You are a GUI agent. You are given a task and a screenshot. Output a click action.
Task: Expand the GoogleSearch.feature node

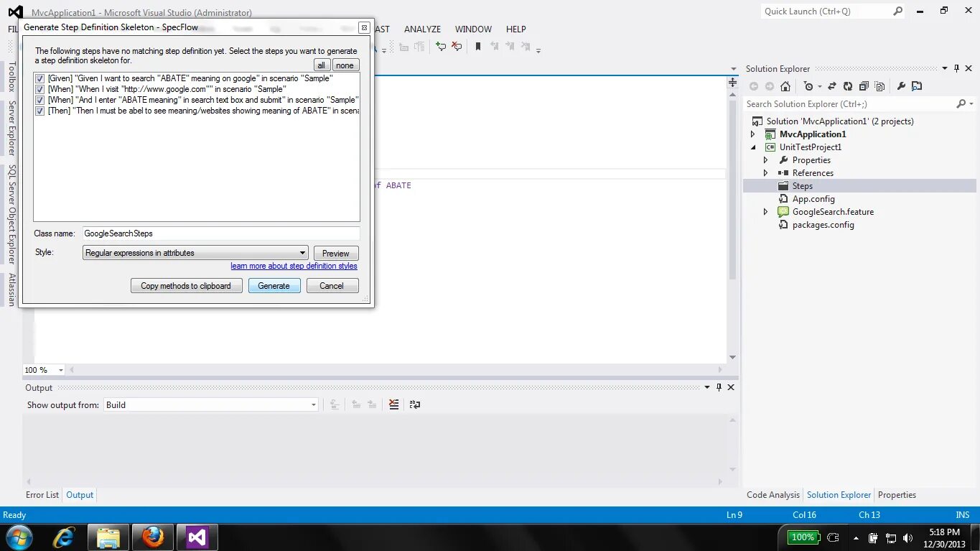point(766,212)
